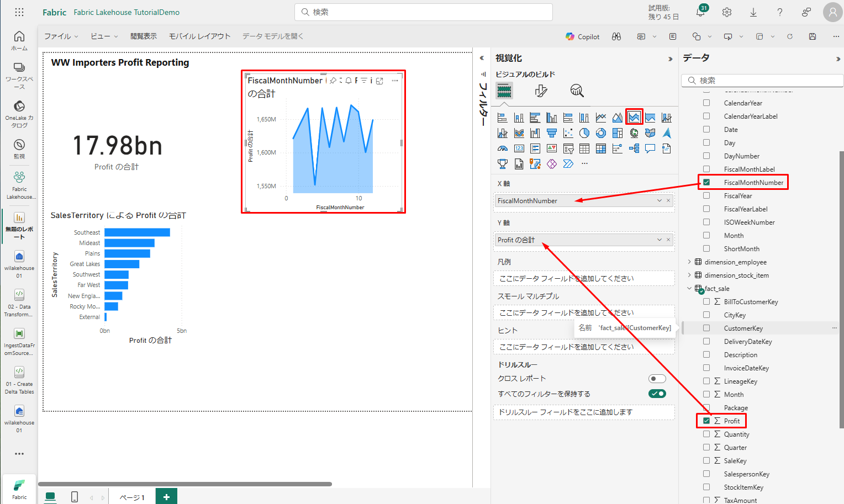The image size is (844, 504).
Task: Click the horizontal scrollbar below the canvas
Action: click(185, 484)
